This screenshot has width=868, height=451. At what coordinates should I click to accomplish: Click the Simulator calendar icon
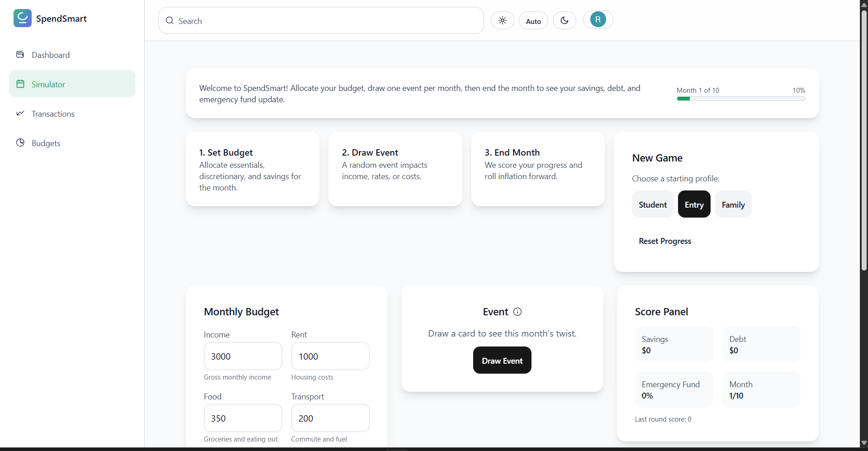point(20,84)
